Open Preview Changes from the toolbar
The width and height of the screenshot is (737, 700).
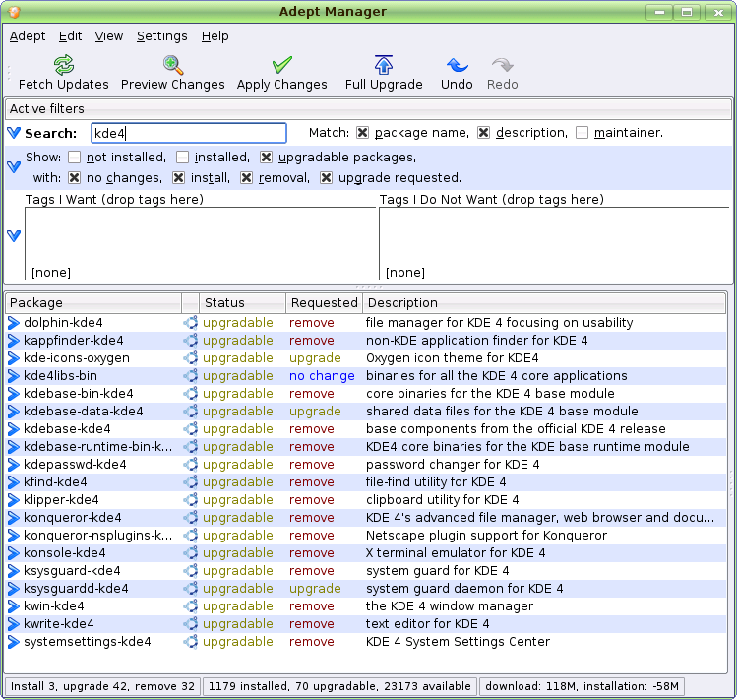[x=173, y=65]
